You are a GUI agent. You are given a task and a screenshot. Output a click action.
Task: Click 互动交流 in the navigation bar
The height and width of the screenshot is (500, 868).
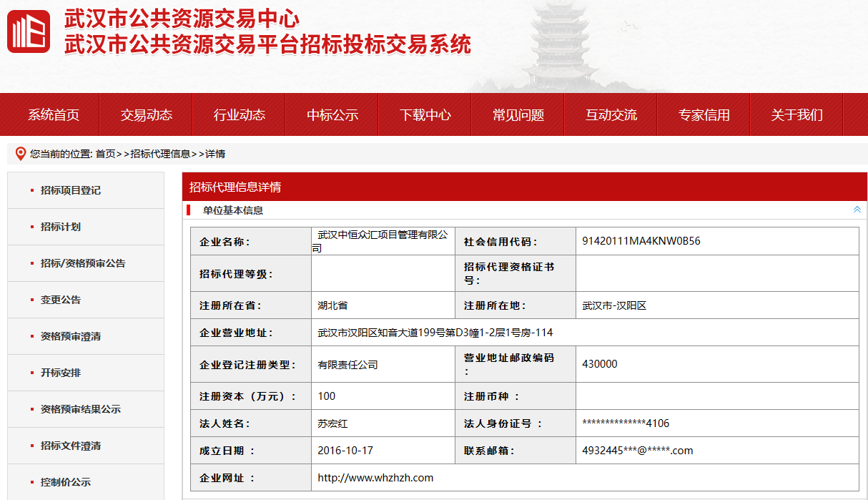pos(611,114)
